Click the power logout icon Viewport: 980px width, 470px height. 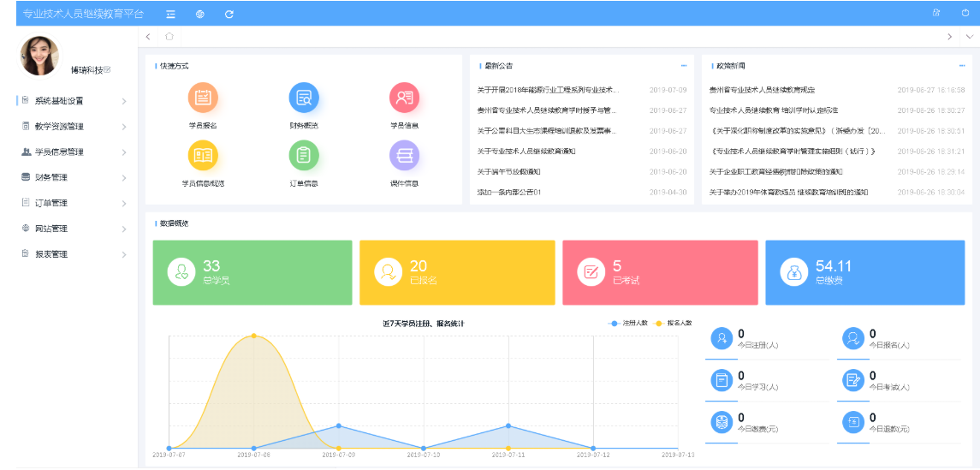[965, 13]
